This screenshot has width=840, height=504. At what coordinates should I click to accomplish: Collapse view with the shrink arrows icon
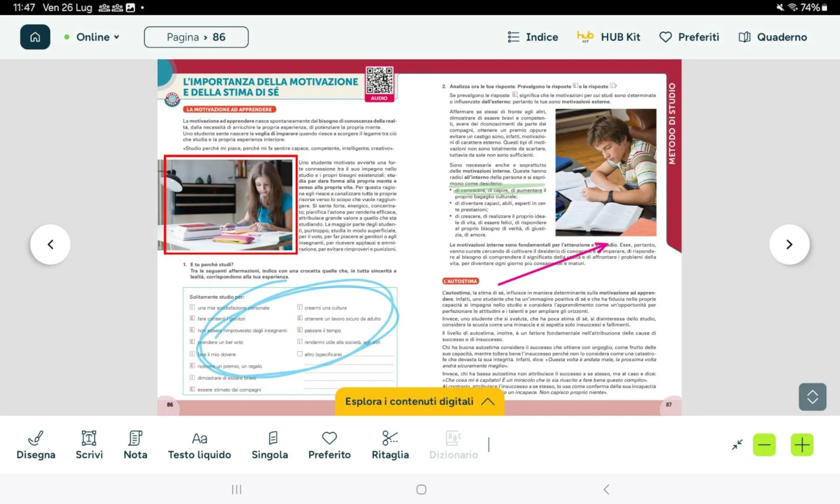tap(737, 445)
